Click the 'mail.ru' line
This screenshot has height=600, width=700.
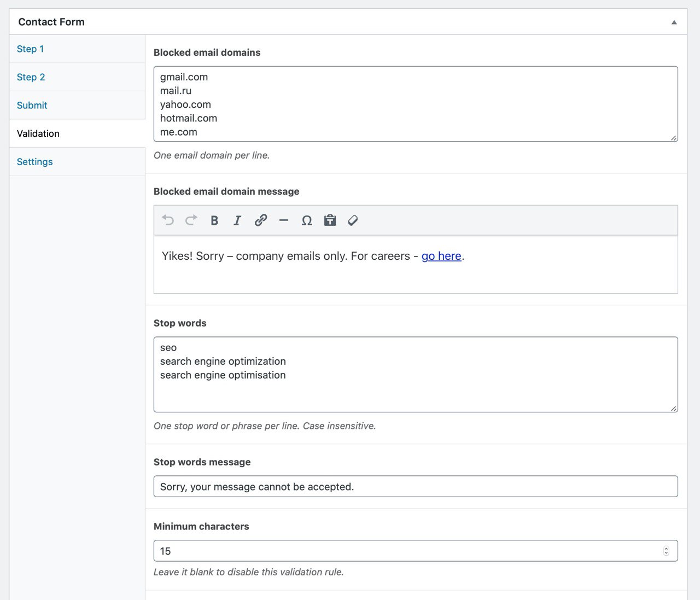176,91
